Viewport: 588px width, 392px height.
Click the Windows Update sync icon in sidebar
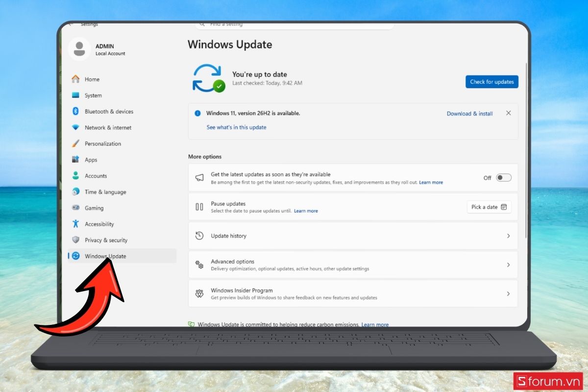point(75,256)
